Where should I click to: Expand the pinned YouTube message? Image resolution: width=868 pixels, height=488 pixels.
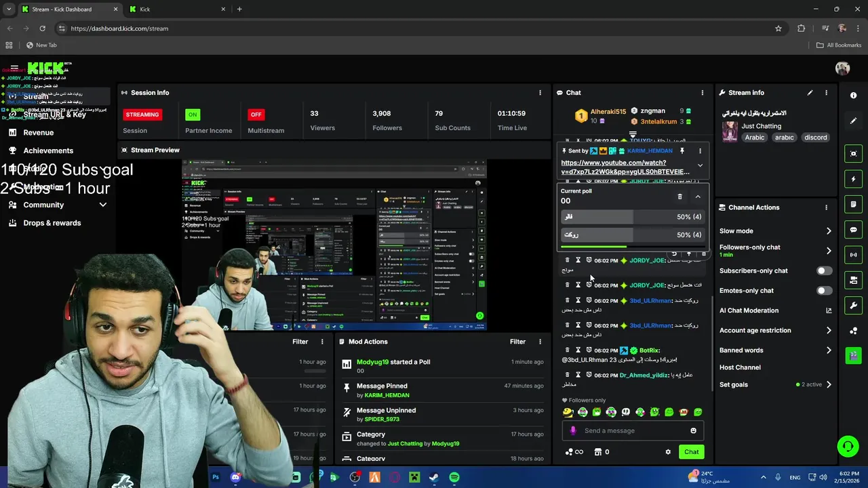(x=700, y=165)
